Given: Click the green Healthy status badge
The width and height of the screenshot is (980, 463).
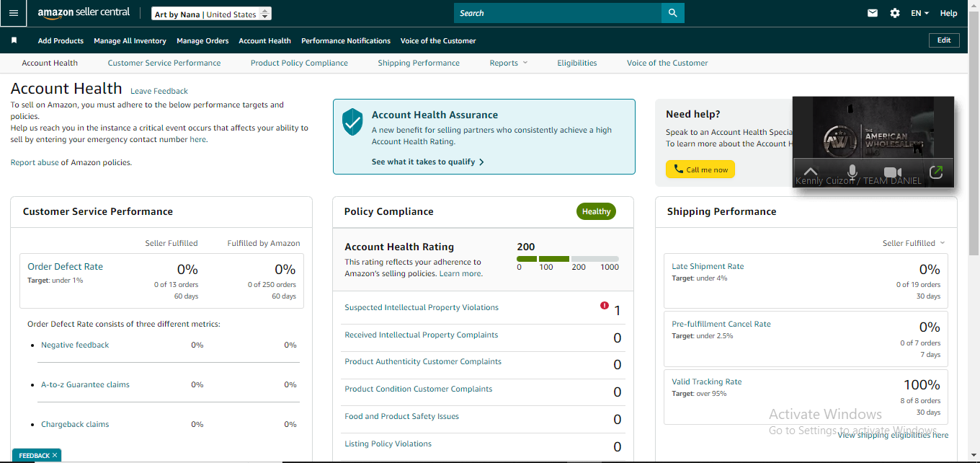Looking at the screenshot, I should 596,211.
